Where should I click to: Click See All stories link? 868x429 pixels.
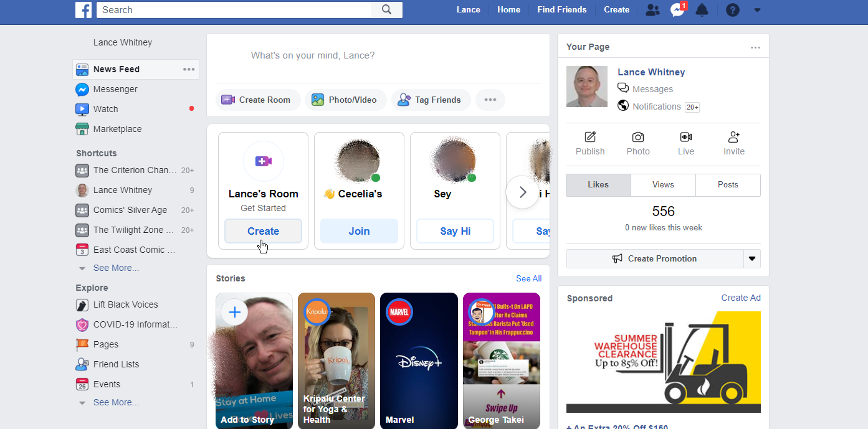[x=528, y=278]
